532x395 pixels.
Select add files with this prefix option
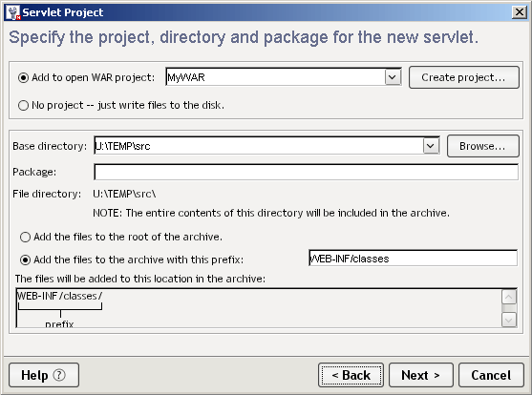25,260
